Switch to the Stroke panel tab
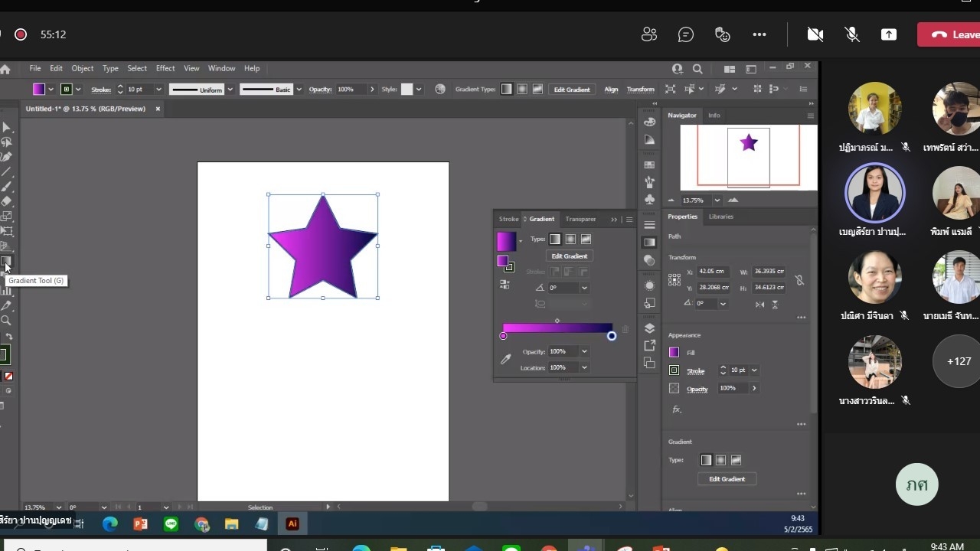The width and height of the screenshot is (980, 551). pos(508,220)
